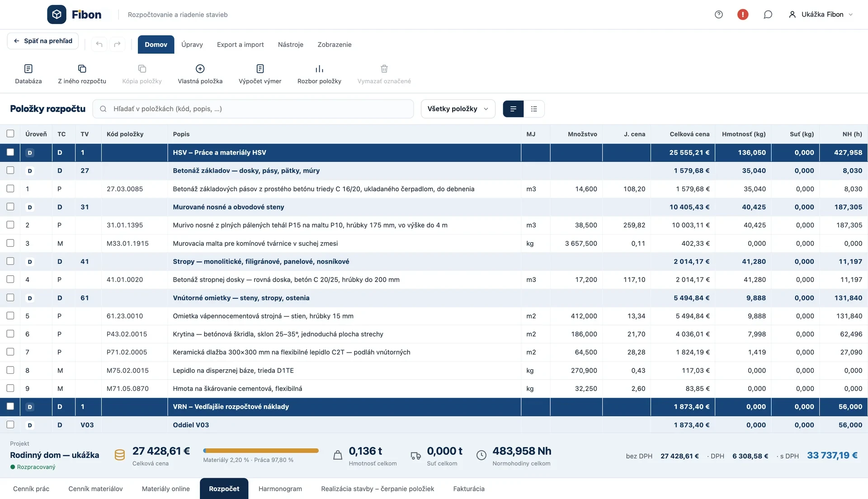Open Realizácia stavby – čerpanie položiek tab
Image resolution: width=868 pixels, height=499 pixels.
click(377, 489)
